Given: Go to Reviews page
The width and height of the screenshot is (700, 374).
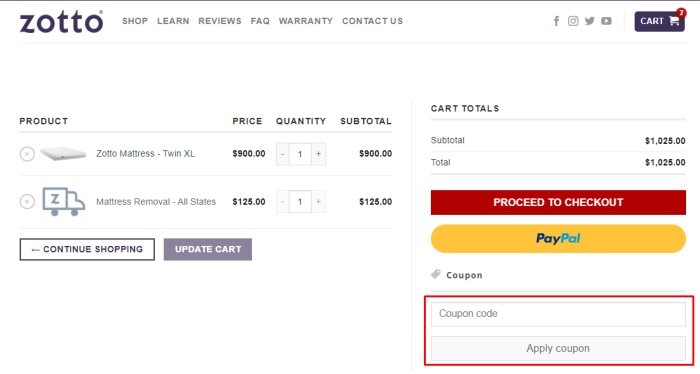Looking at the screenshot, I should coord(220,21).
